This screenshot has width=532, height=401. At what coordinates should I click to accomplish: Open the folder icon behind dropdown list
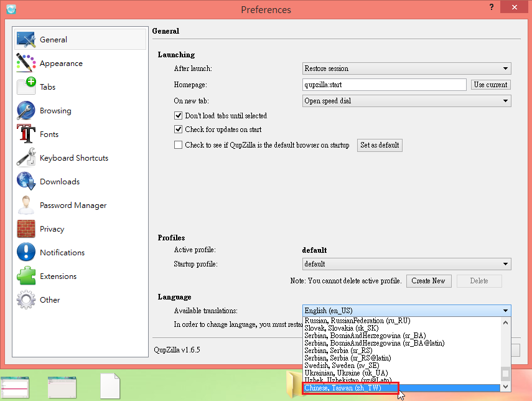coord(294,384)
